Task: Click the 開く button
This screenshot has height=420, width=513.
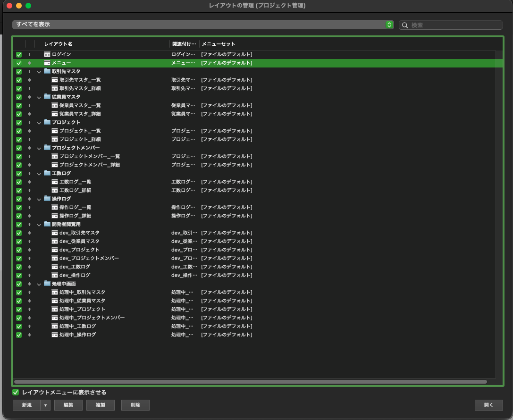Action: point(489,405)
